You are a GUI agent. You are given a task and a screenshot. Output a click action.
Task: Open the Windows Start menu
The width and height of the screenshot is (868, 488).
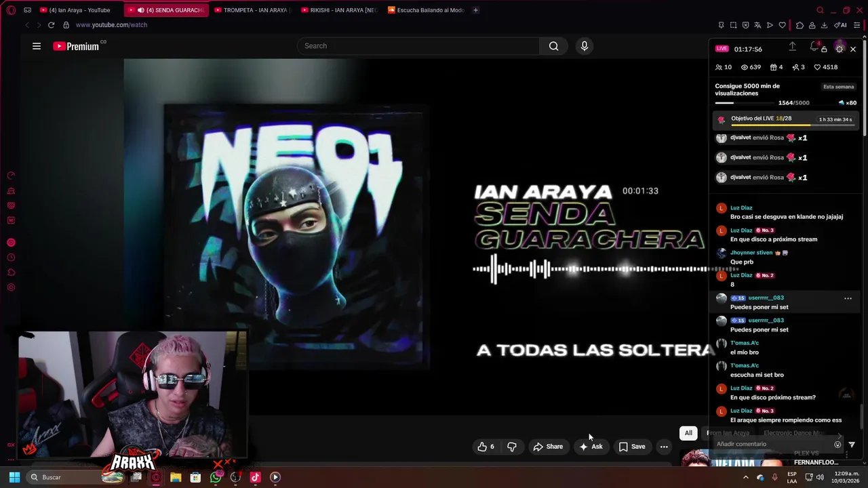[14, 477]
